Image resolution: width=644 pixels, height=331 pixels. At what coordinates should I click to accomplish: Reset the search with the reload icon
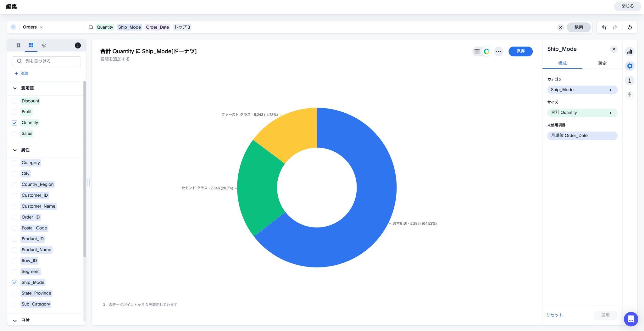coord(630,27)
